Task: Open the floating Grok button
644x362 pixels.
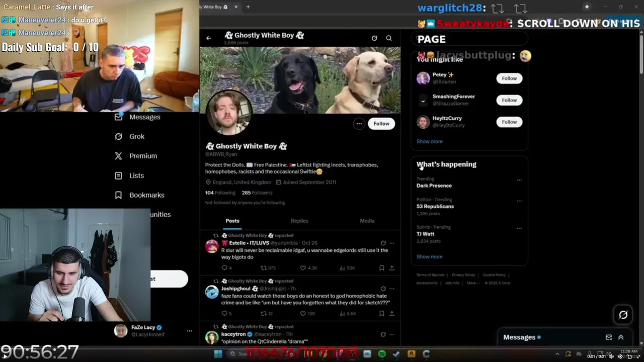Action: tap(623, 315)
